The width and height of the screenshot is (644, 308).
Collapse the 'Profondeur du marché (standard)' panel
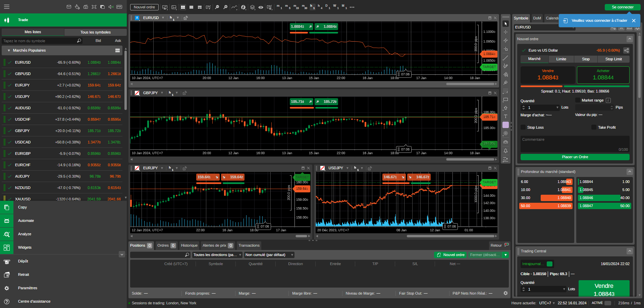(630, 171)
